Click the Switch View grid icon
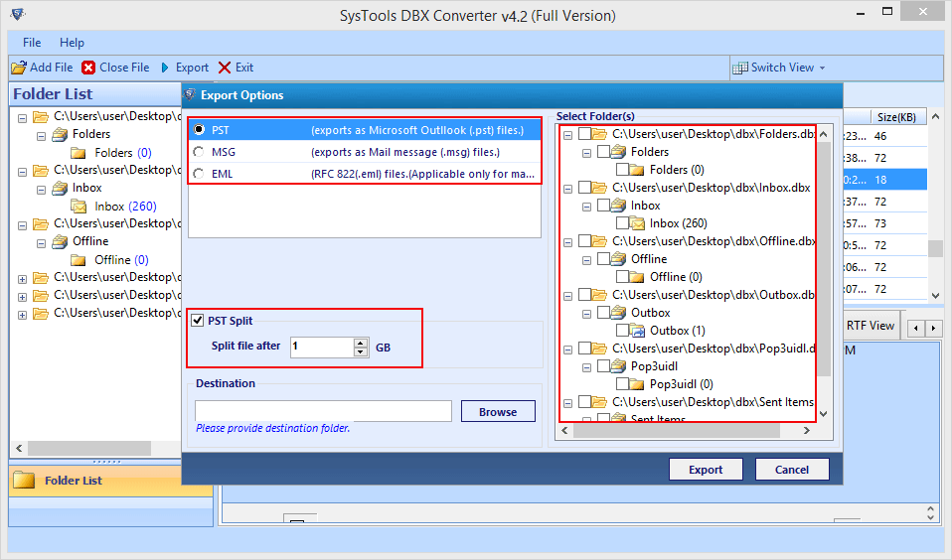Image resolution: width=952 pixels, height=560 pixels. tap(739, 68)
